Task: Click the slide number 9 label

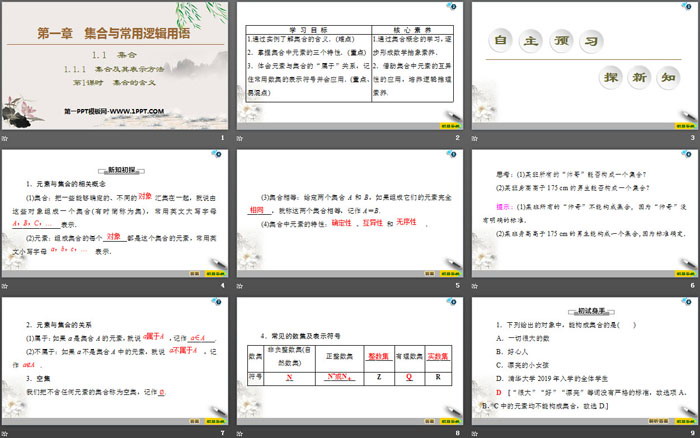Action: (690, 434)
